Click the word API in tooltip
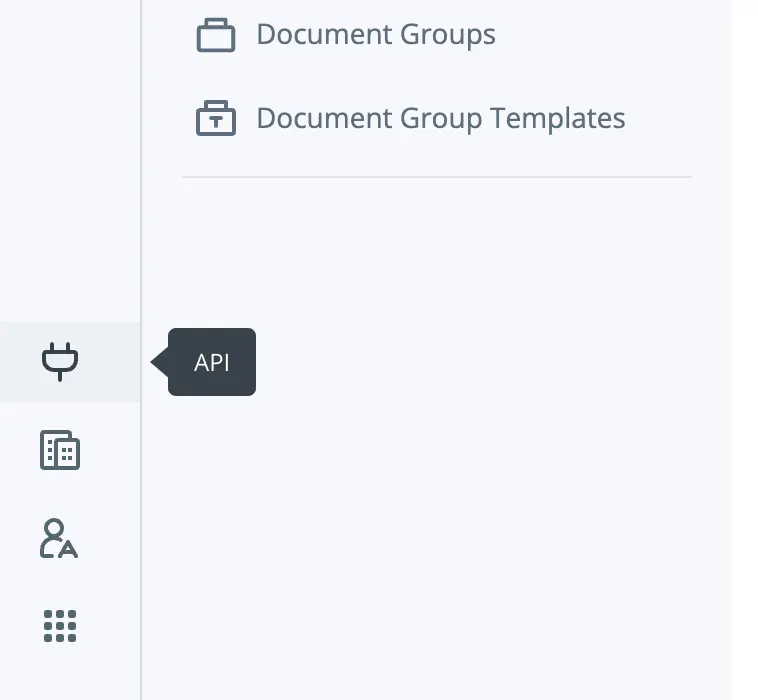Screen dimensions: 758x700 pyautogui.click(x=212, y=362)
